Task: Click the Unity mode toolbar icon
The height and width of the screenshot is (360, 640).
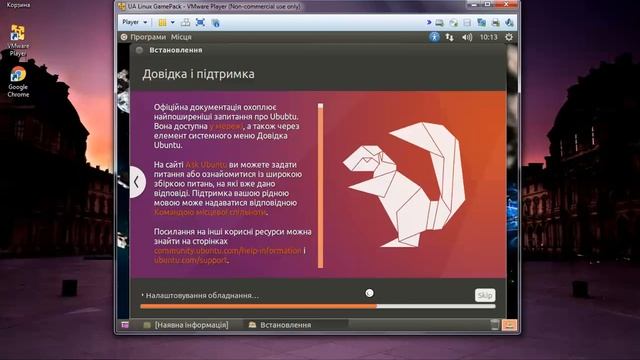Action: tap(216, 23)
